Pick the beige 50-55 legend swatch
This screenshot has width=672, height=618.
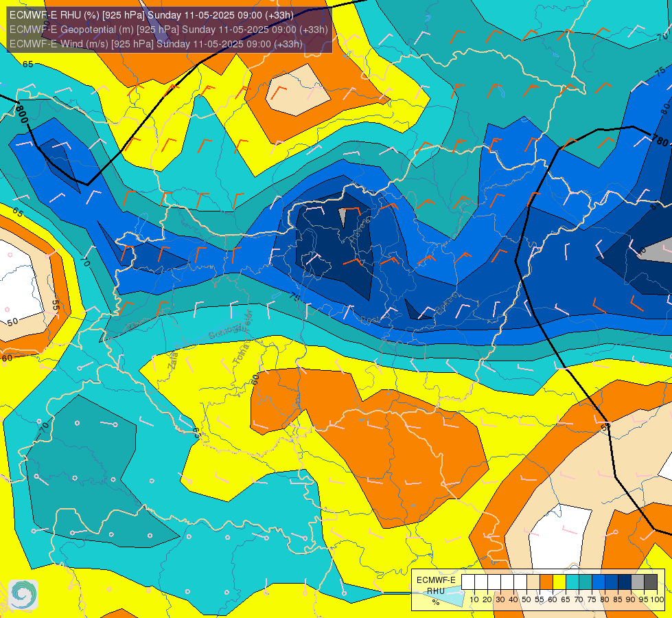533,582
